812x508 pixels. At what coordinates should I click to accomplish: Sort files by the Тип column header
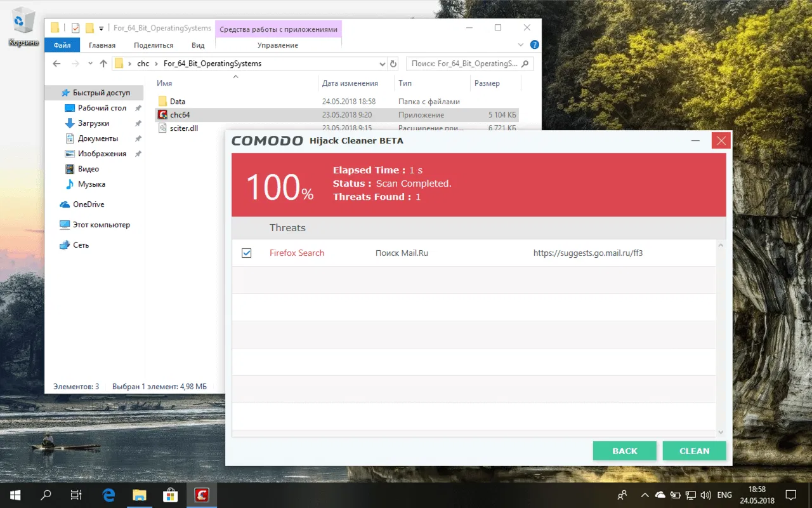pyautogui.click(x=405, y=83)
